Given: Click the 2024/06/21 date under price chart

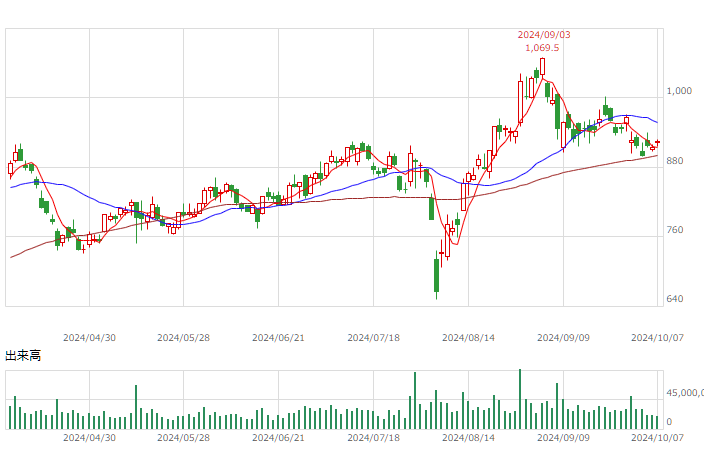Looking at the screenshot, I should click(278, 338).
